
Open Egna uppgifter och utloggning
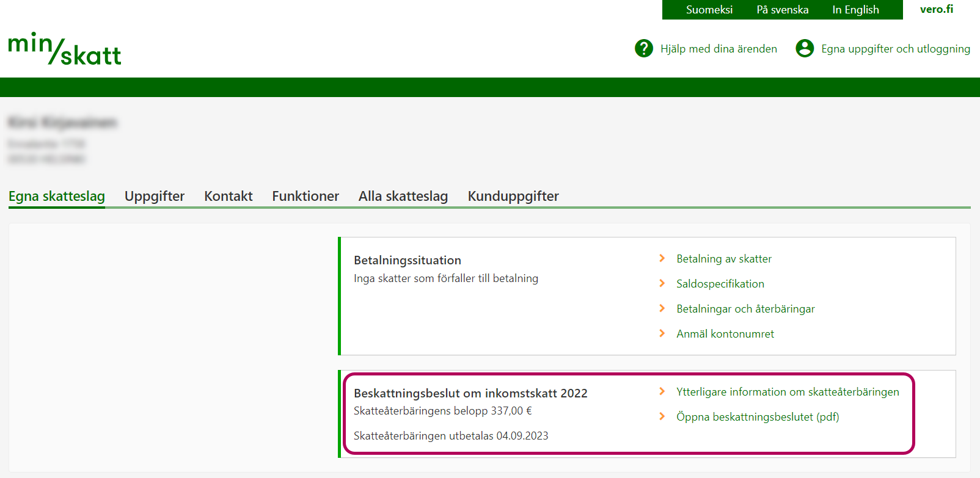click(895, 49)
